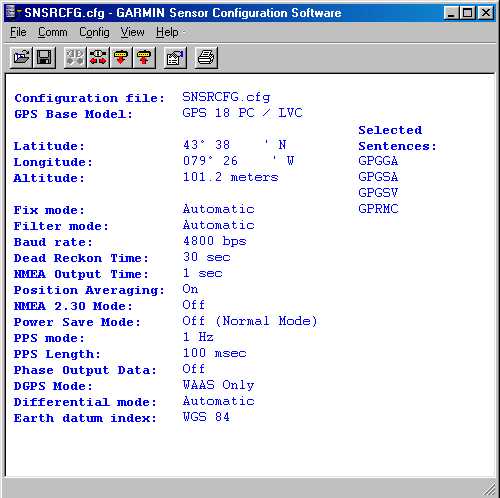Click the Earth datum index: label
Viewport: 500px width, 498px height.
coord(85,418)
